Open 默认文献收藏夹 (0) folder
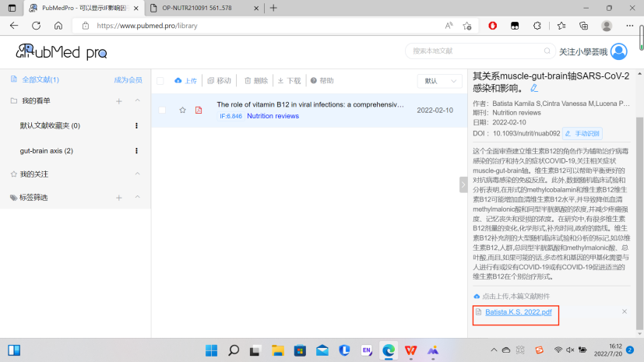This screenshot has width=644, height=362. [x=50, y=125]
